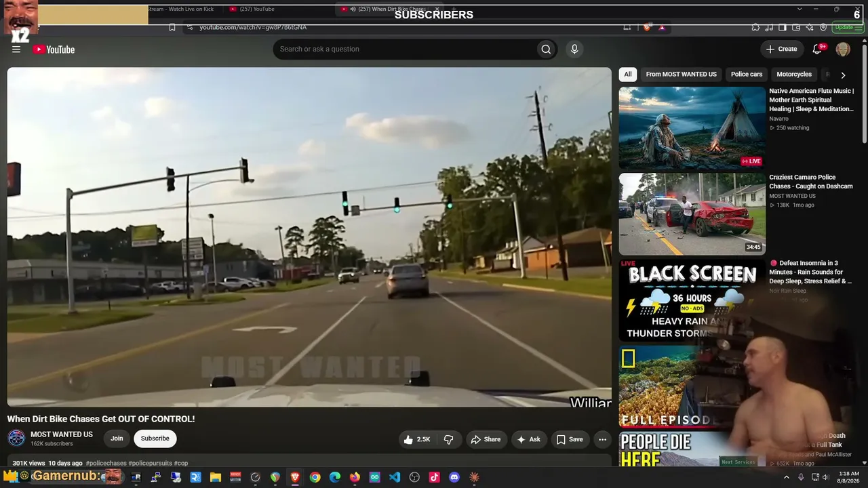This screenshot has height=488, width=868.
Task: Filter by From MOST WANTED US chip
Action: (681, 75)
